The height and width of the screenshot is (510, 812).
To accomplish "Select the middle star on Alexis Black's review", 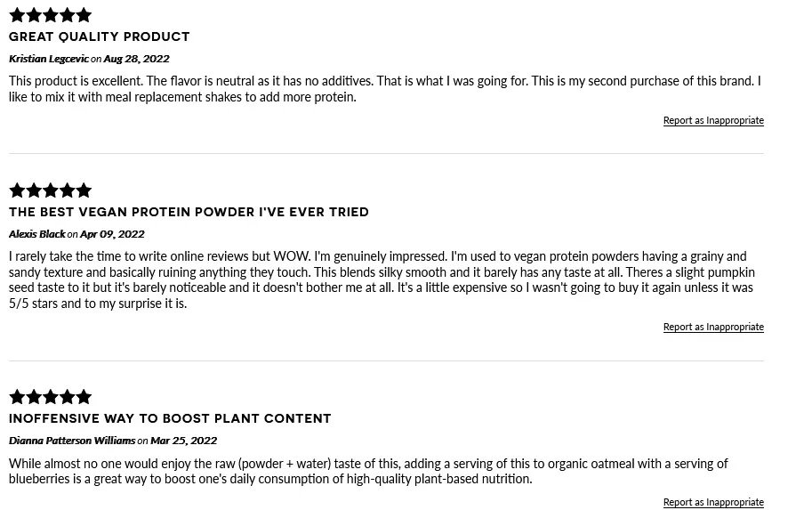I will 50,190.
